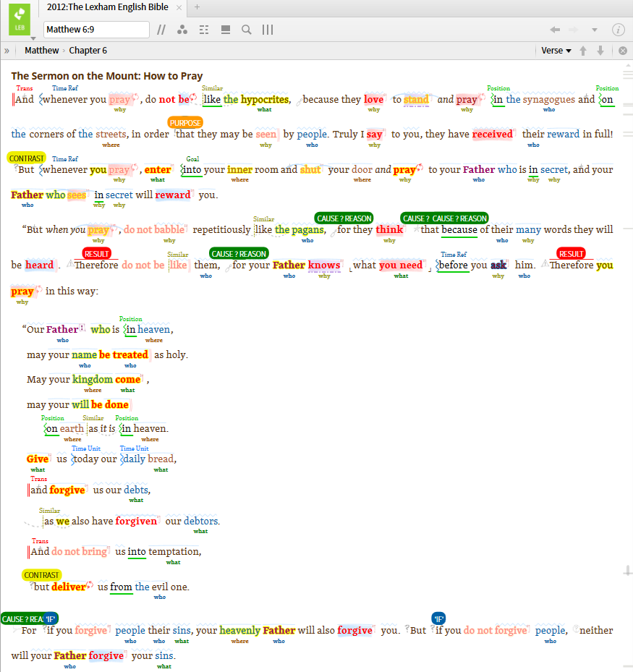Go back with the left arrow
Viewport: 633px width, 672px height.
tap(555, 30)
